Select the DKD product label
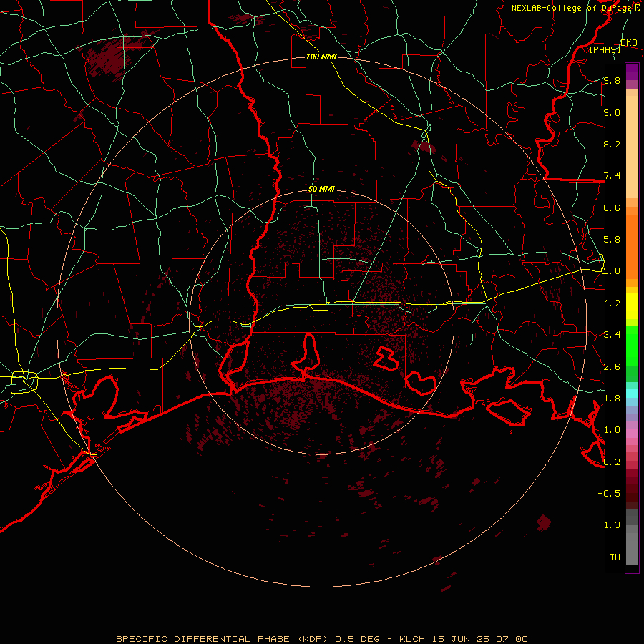The height and width of the screenshot is (644, 644). [629, 42]
